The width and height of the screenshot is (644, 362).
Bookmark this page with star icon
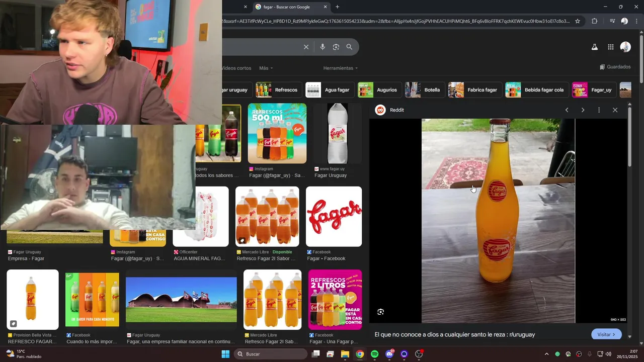[578, 21]
